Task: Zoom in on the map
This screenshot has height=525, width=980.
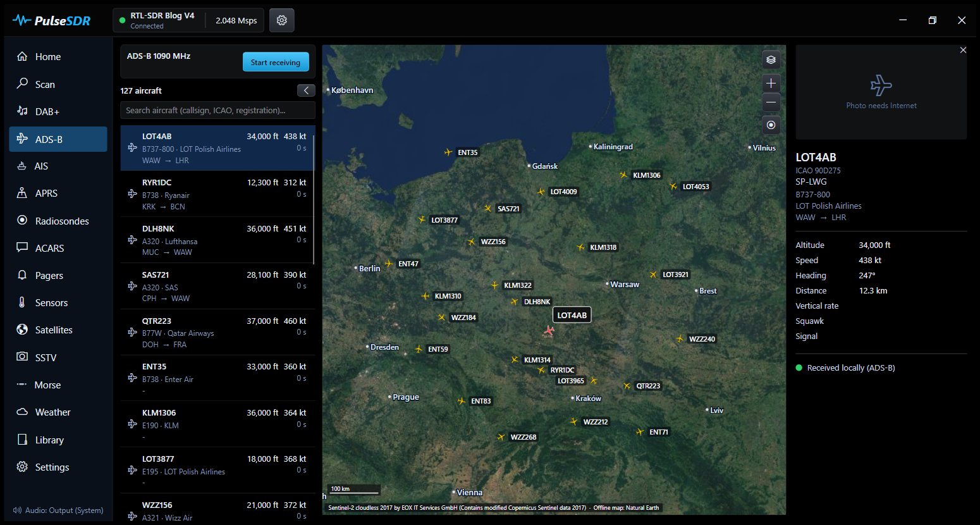Action: coord(771,83)
